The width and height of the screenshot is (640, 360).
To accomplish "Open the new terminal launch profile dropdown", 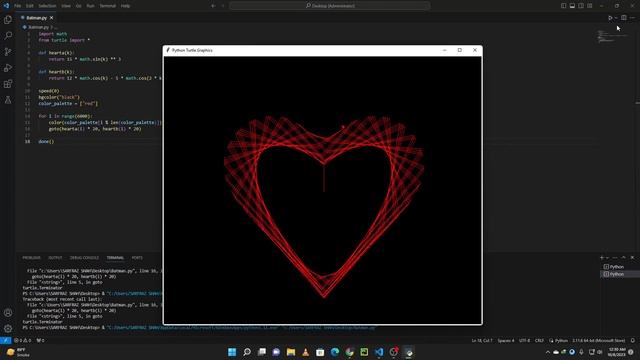I will tap(607, 258).
